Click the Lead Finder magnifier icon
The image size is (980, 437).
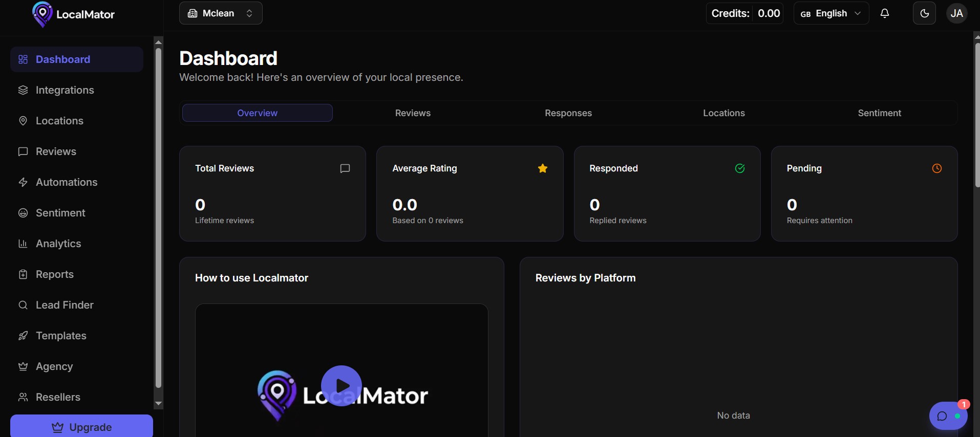tap(23, 305)
